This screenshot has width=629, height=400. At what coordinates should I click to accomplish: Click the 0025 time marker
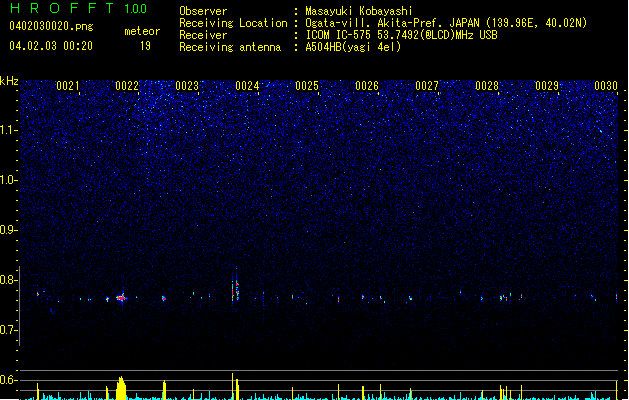(307, 86)
